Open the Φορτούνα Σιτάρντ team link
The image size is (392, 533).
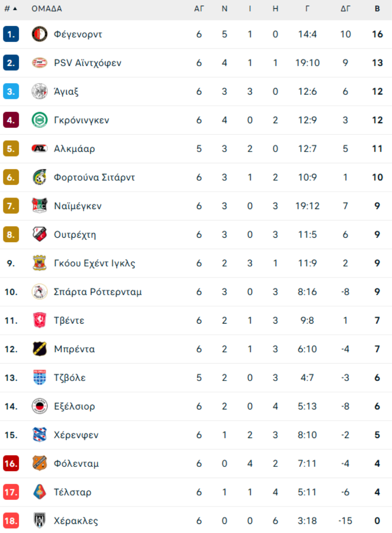(x=94, y=177)
